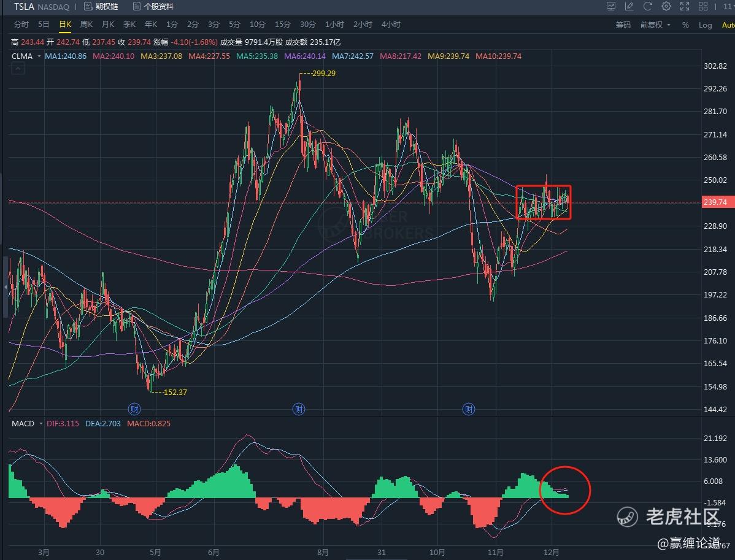Image resolution: width=735 pixels, height=560 pixels.
Task: Select the 年K yearly candlestick tab
Action: pos(151,25)
